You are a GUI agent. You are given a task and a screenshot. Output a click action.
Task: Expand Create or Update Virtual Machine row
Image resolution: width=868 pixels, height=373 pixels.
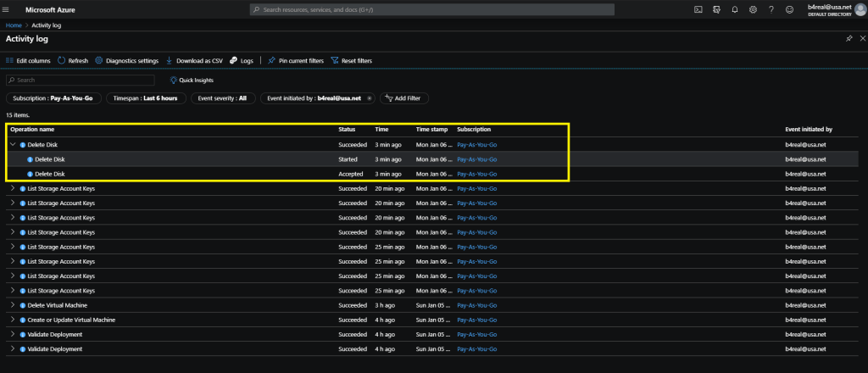pos(14,320)
